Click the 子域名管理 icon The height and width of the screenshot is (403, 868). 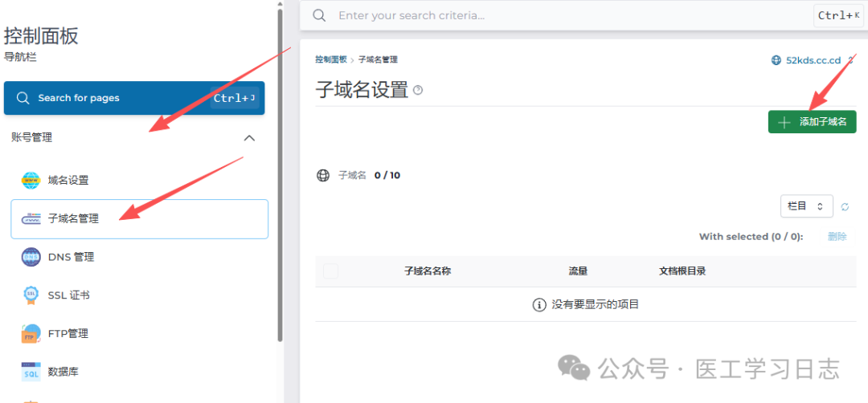[x=31, y=219]
